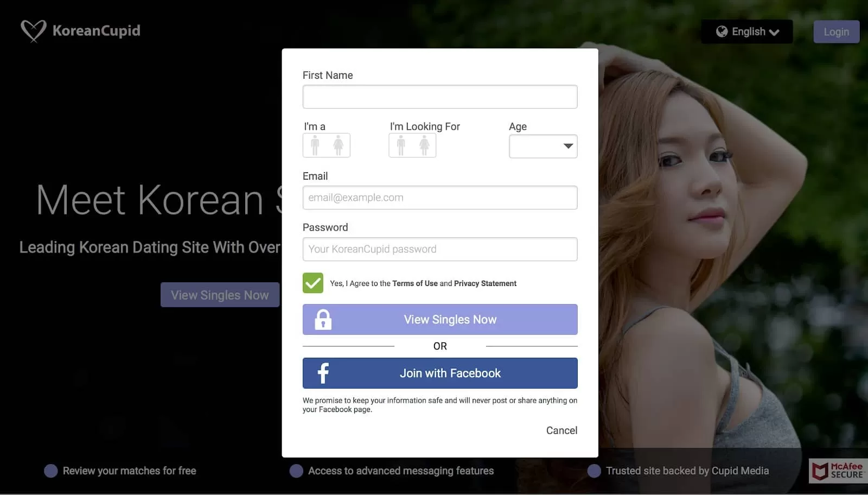Click the McAfee Secure badge
Screen dimensions: 868x495
(x=838, y=471)
